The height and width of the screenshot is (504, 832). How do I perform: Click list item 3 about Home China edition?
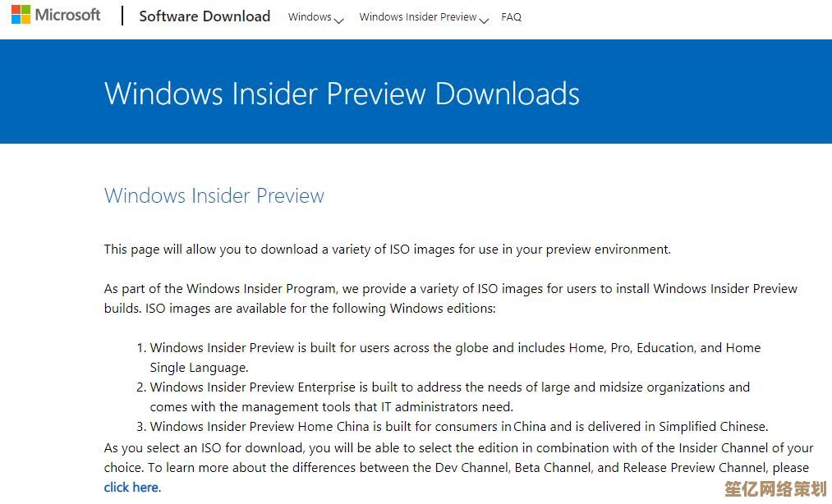pos(458,426)
